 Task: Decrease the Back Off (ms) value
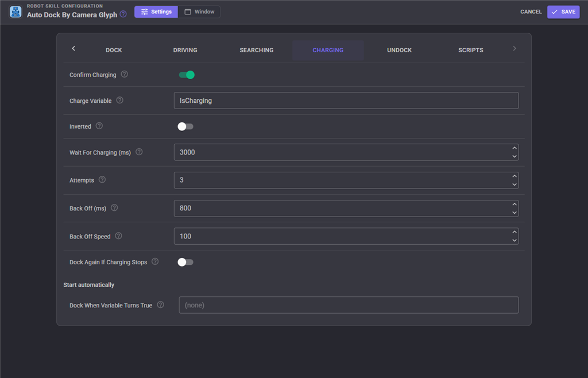(514, 213)
